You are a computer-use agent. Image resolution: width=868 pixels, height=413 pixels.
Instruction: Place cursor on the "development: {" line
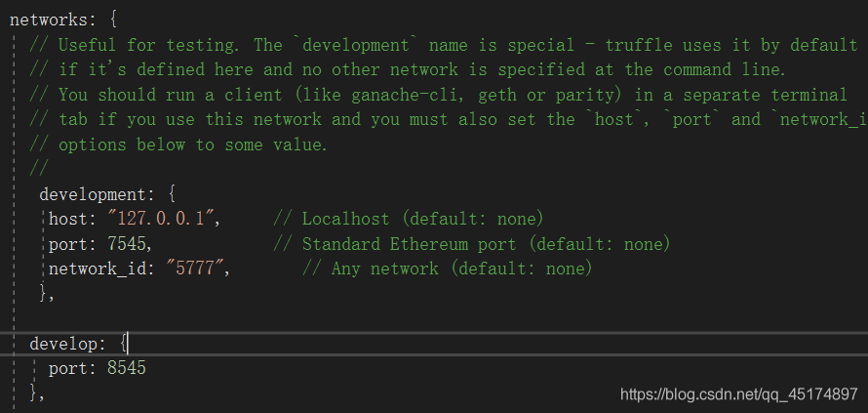click(x=108, y=194)
